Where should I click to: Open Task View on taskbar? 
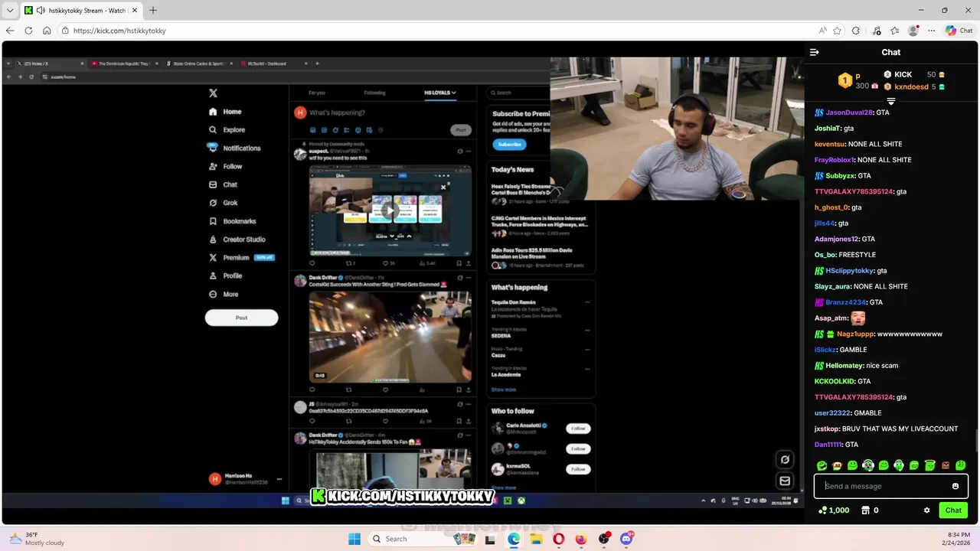coord(492,539)
